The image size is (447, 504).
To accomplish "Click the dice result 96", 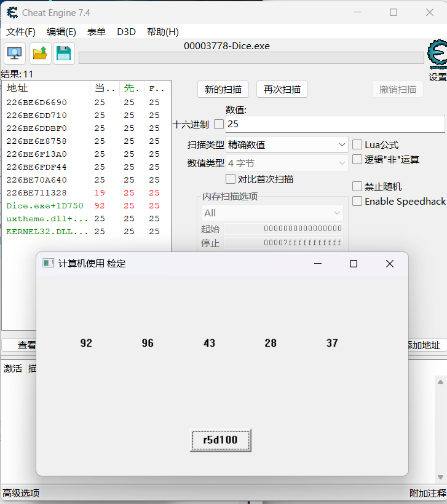I will coord(148,343).
